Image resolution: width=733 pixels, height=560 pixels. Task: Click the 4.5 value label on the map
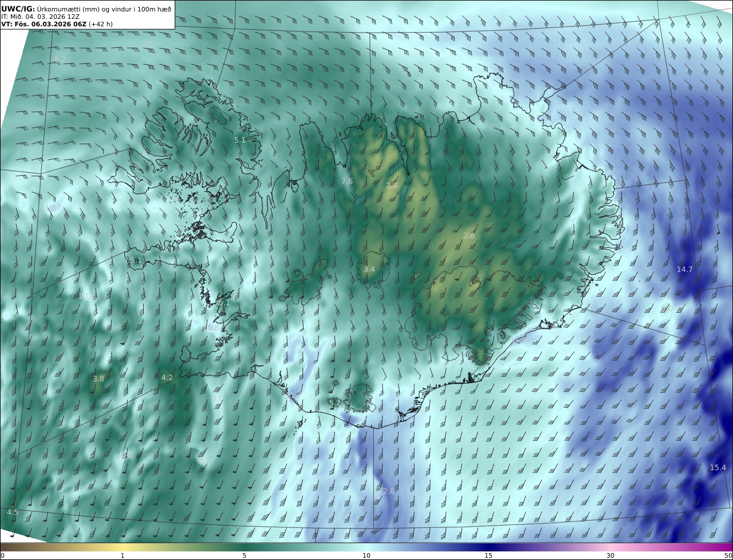13,512
